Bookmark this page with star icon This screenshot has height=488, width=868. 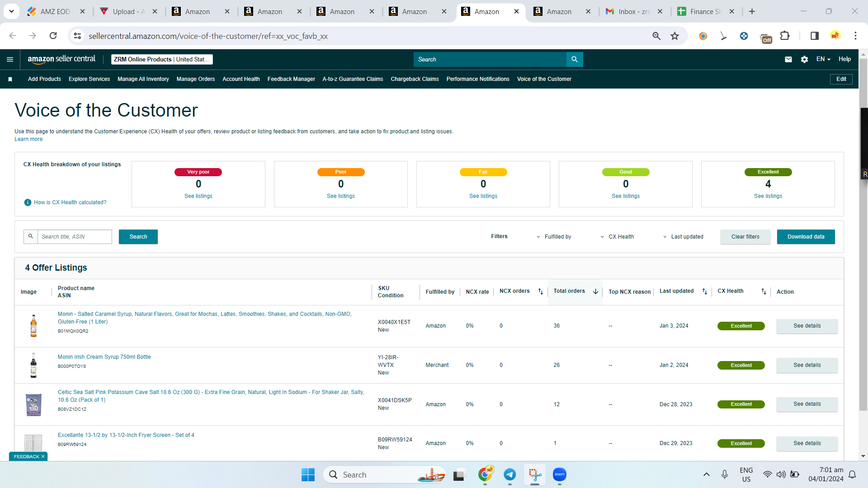click(675, 36)
